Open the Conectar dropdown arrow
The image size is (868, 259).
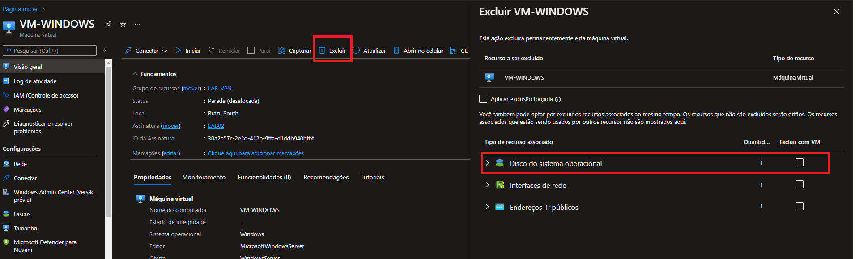click(165, 51)
